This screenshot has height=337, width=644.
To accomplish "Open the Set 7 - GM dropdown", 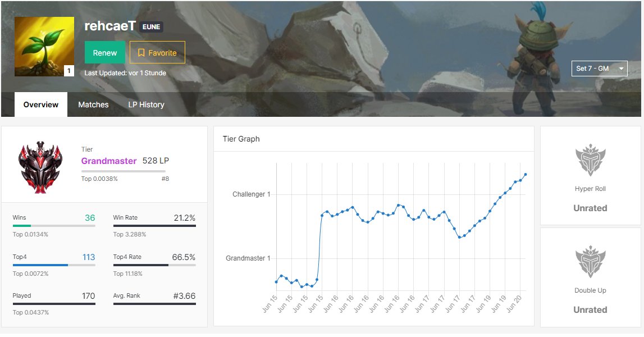I will pyautogui.click(x=599, y=69).
